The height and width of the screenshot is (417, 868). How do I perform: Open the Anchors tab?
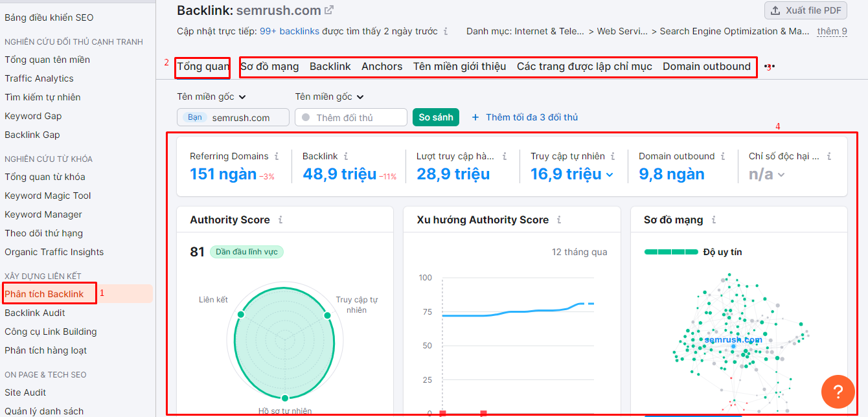tap(382, 66)
